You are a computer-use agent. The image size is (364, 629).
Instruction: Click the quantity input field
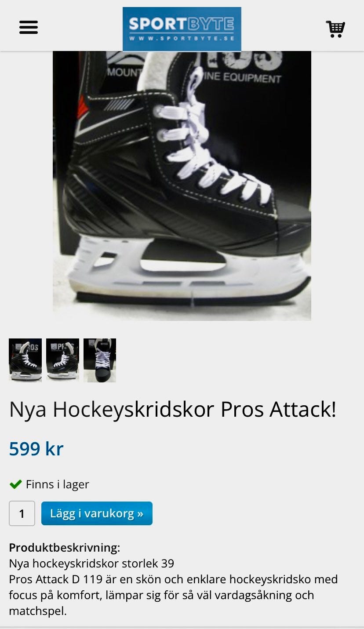click(x=22, y=513)
